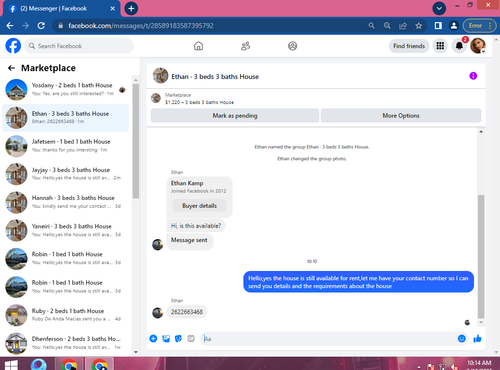Viewport: 500px width, 370px height.
Task: Click the 2622663468 phone number message
Action: (x=187, y=312)
